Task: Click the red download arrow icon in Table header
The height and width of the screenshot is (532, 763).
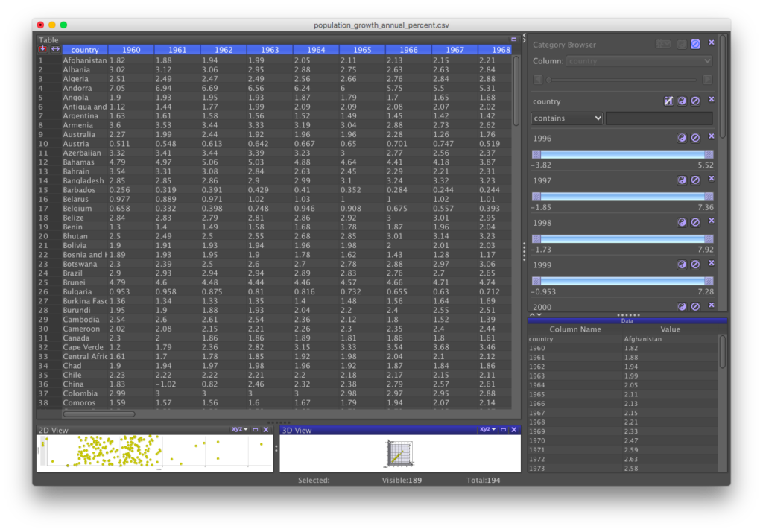Action: click(x=42, y=48)
